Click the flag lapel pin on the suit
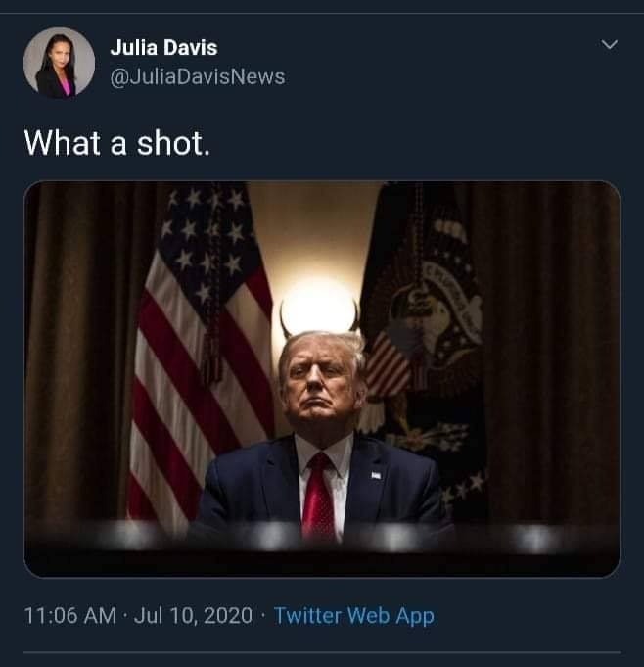The image size is (644, 667). [376, 475]
